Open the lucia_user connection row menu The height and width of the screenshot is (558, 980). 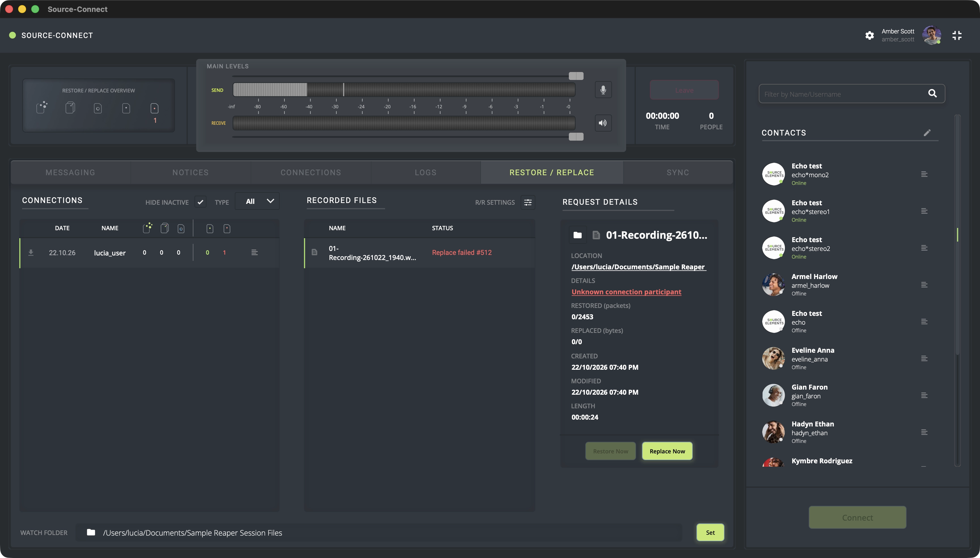point(254,252)
